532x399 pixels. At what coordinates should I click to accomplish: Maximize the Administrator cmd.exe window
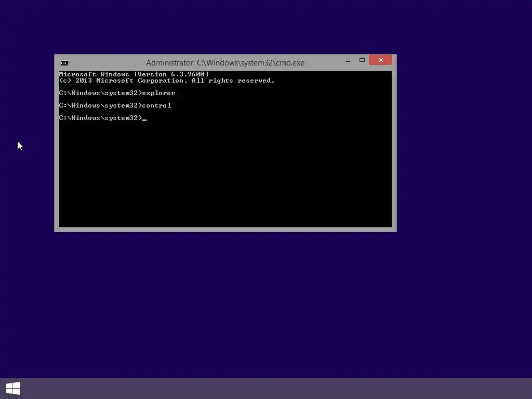pyautogui.click(x=362, y=60)
